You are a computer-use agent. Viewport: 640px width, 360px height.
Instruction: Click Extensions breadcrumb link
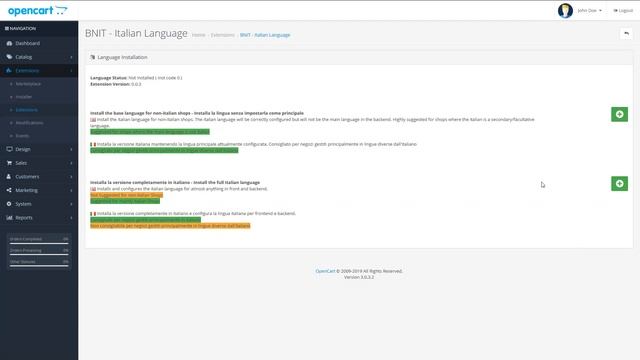(222, 35)
